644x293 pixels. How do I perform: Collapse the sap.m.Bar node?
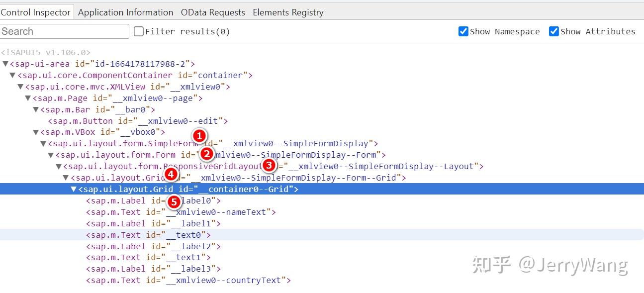[35, 109]
